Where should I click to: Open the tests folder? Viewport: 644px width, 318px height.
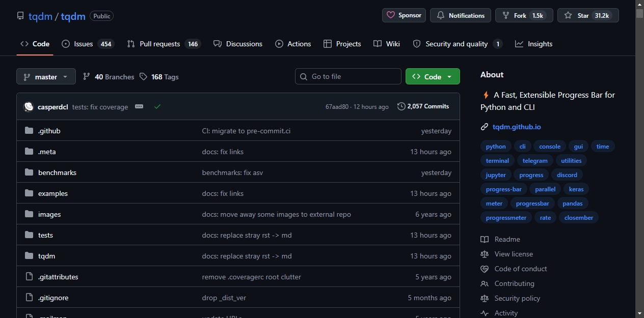[x=45, y=235]
